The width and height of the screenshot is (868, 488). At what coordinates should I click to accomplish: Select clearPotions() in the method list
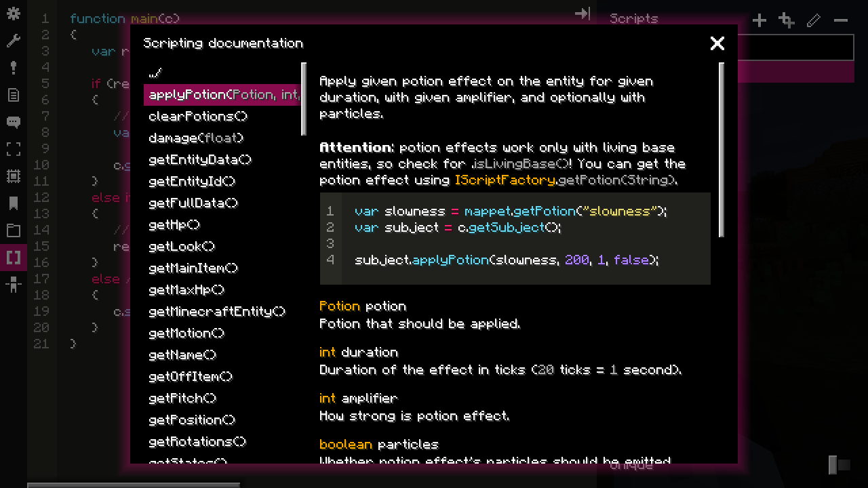(198, 116)
